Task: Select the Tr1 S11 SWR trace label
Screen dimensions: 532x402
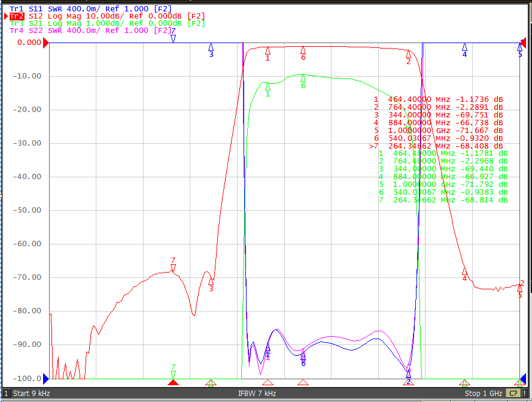Action: 90,9
